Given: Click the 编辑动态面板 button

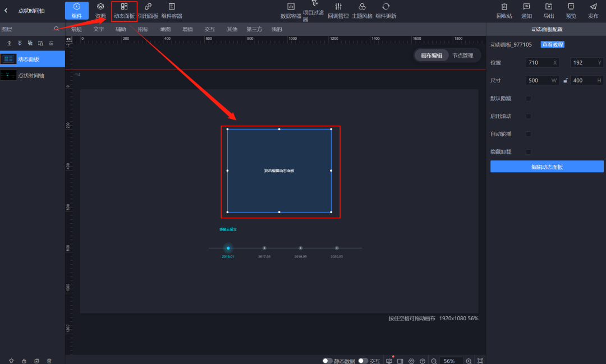Looking at the screenshot, I should [547, 167].
